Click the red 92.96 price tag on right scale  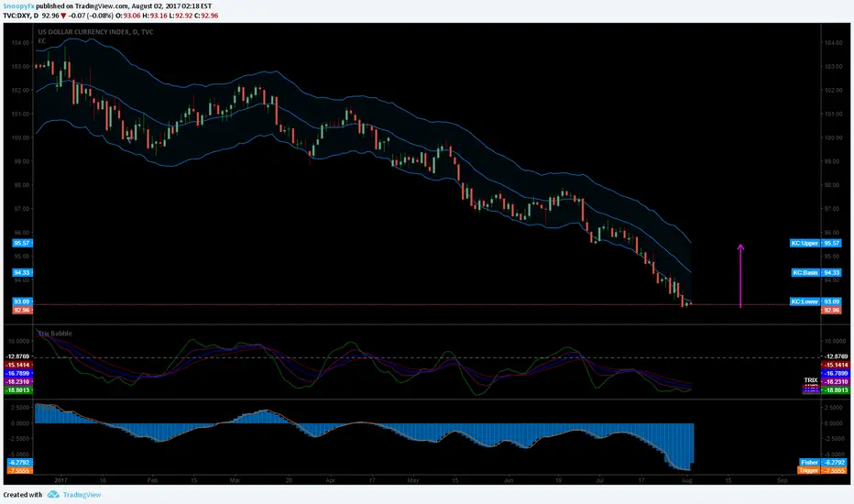[x=831, y=310]
